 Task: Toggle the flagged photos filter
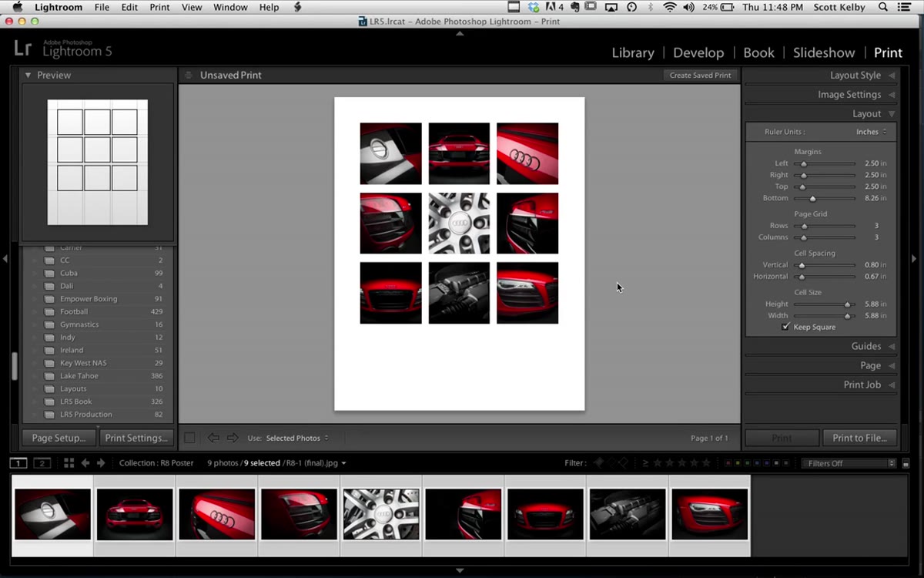click(x=598, y=463)
